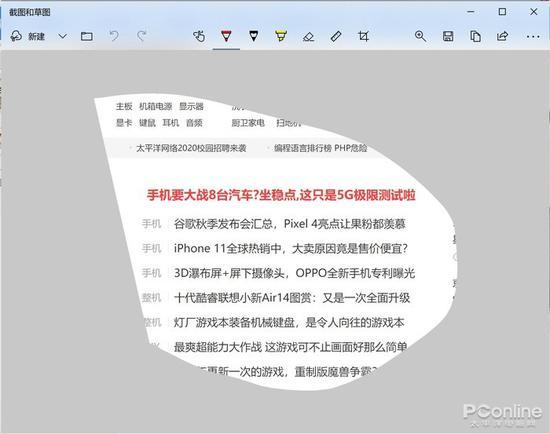
Task: Save the snip with floppy icon
Action: pos(448,36)
